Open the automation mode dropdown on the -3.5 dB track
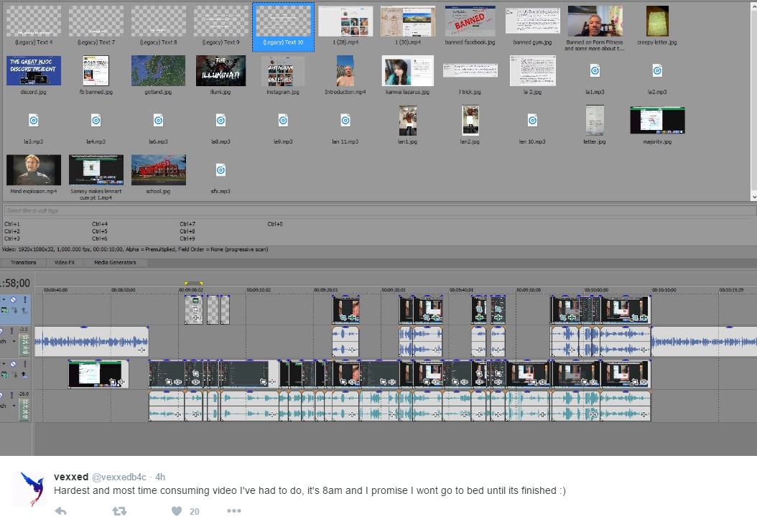757x532 pixels. tap(14, 341)
